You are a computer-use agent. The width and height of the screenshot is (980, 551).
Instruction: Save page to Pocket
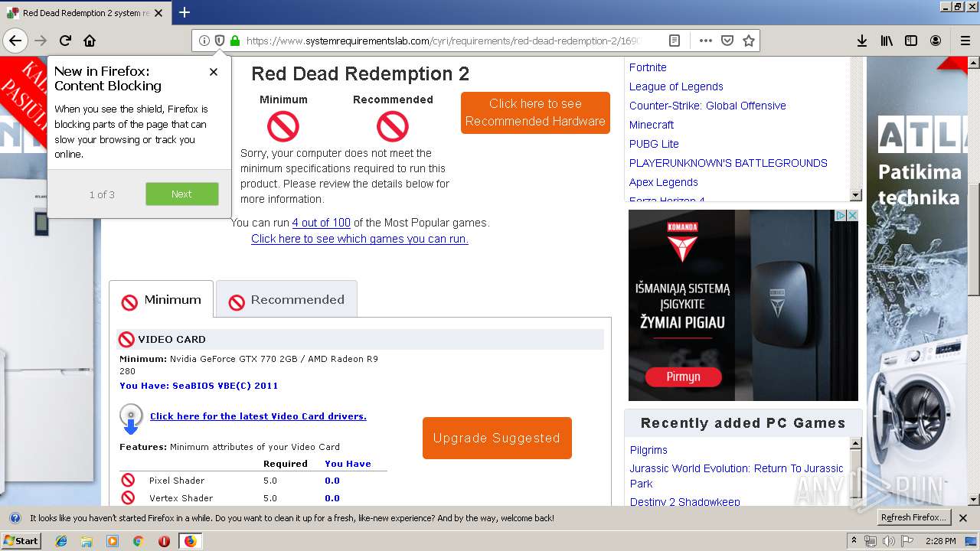click(x=727, y=41)
